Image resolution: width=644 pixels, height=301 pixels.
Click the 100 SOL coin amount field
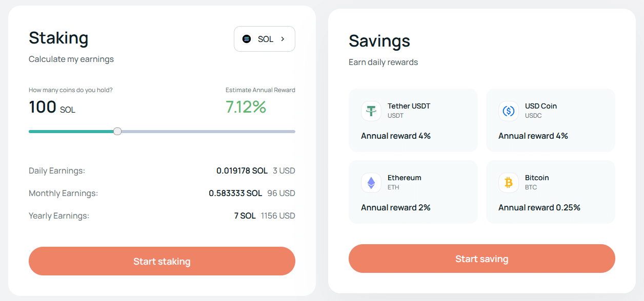52,107
